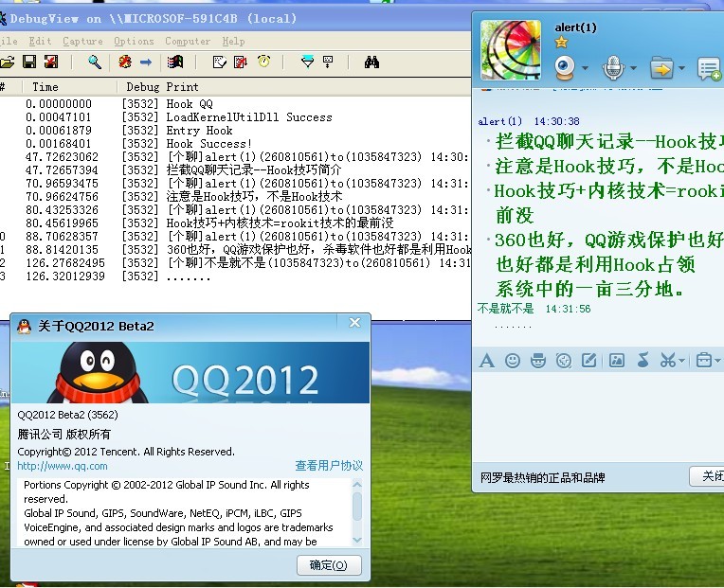Open the Options menu in DebugView

134,41
